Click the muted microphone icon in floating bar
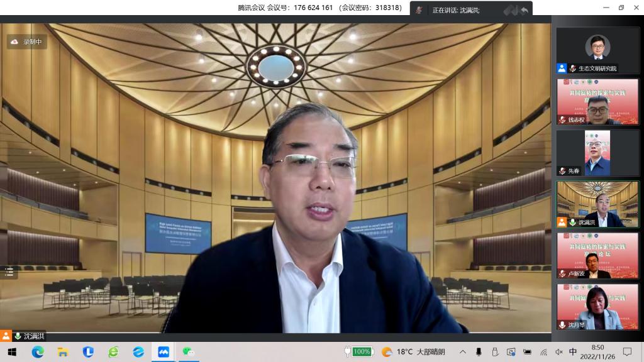This screenshot has height=362, width=644. point(419,11)
